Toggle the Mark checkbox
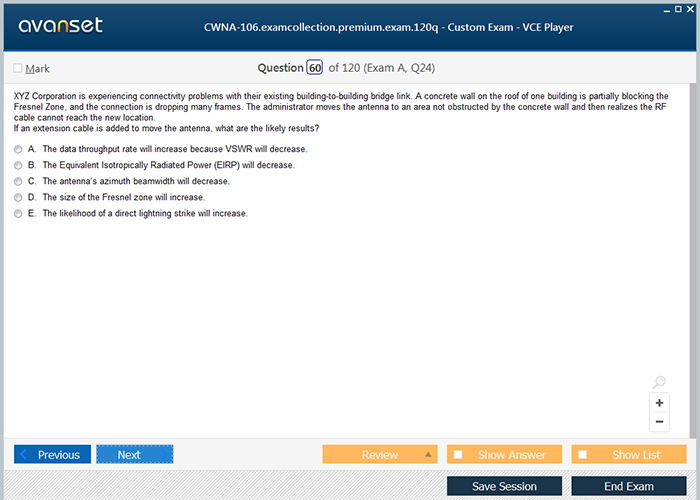This screenshot has height=500, width=700. pos(18,68)
